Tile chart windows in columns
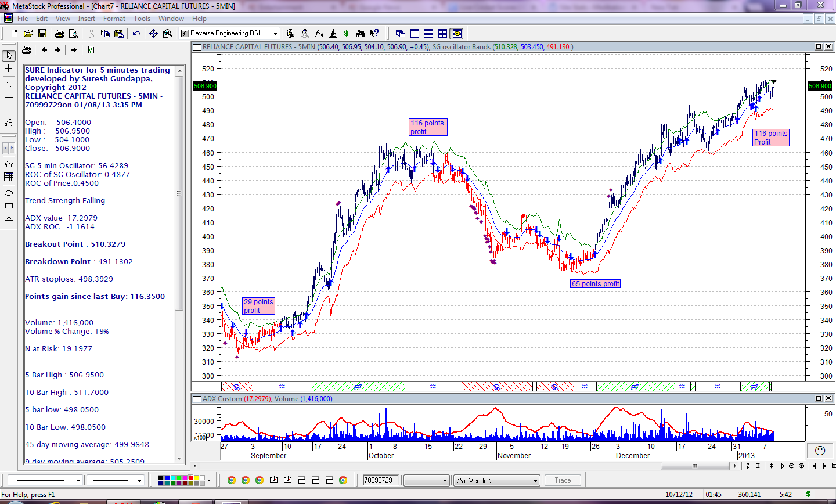The image size is (836, 504). click(415, 33)
